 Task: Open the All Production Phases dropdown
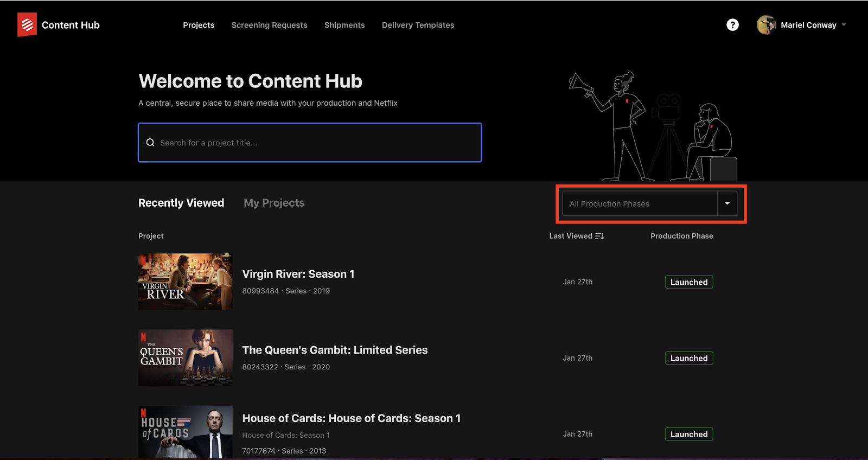(650, 204)
